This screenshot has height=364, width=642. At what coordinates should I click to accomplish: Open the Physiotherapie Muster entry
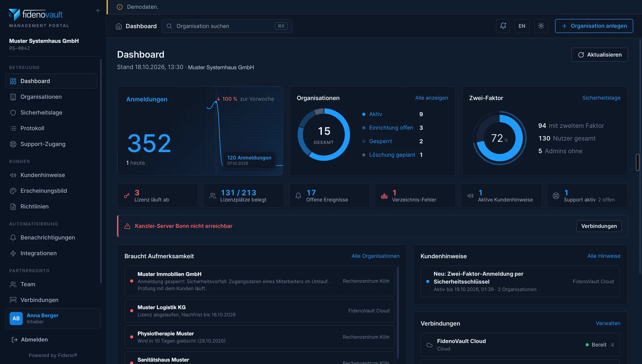(260, 337)
